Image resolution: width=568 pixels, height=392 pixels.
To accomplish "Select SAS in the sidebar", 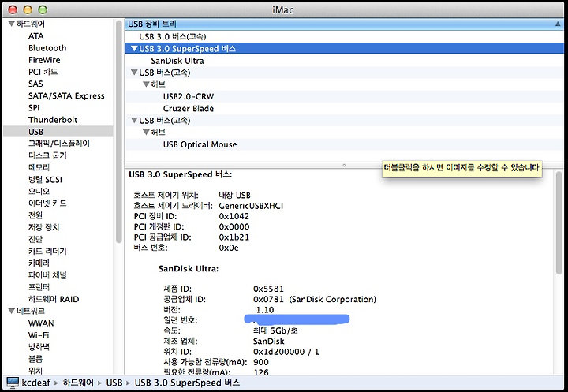I will [35, 84].
